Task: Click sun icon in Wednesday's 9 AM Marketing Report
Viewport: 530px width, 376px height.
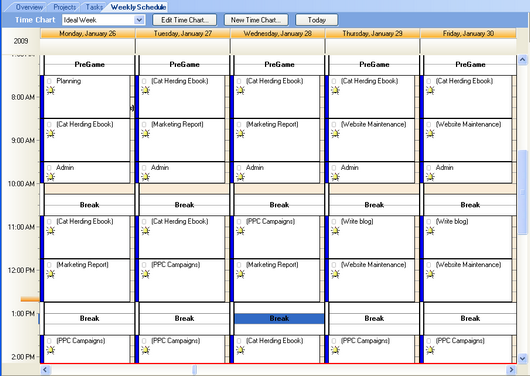Action: point(240,134)
